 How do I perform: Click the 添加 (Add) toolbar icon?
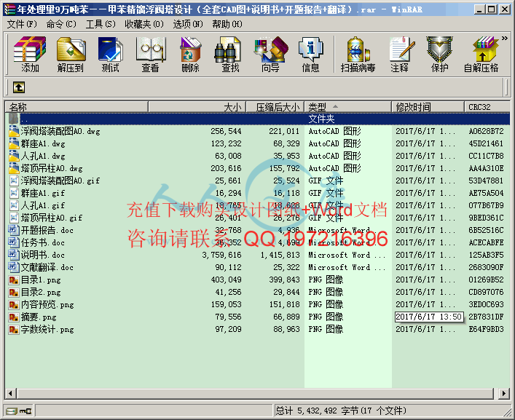click(30, 55)
